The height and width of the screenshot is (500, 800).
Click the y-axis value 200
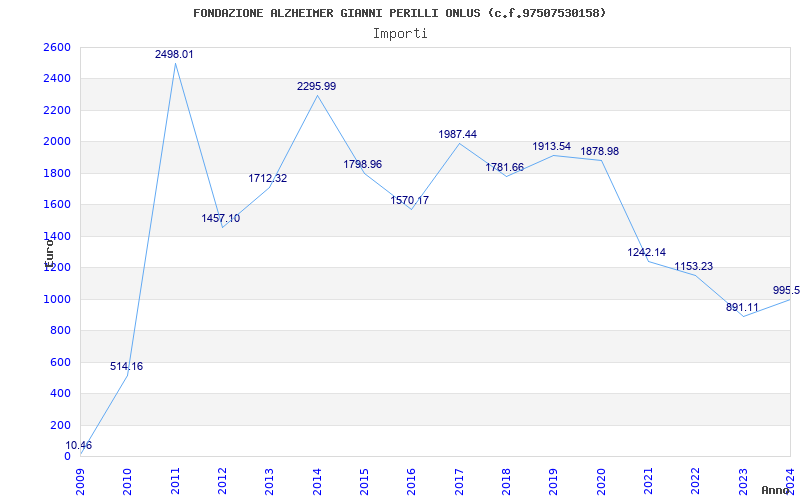(60, 426)
